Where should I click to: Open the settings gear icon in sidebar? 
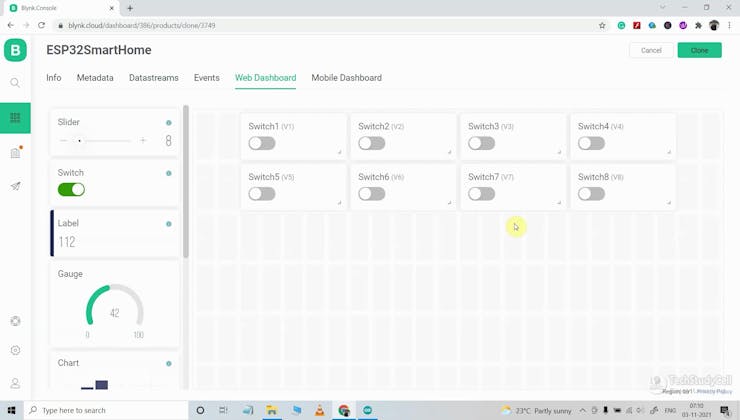(15, 350)
